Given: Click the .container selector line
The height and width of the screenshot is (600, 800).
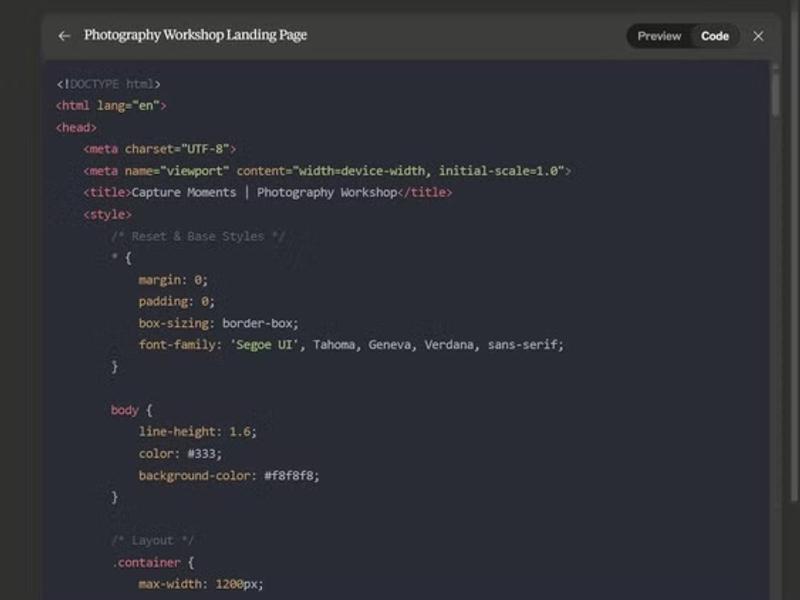Looking at the screenshot, I should click(x=152, y=562).
